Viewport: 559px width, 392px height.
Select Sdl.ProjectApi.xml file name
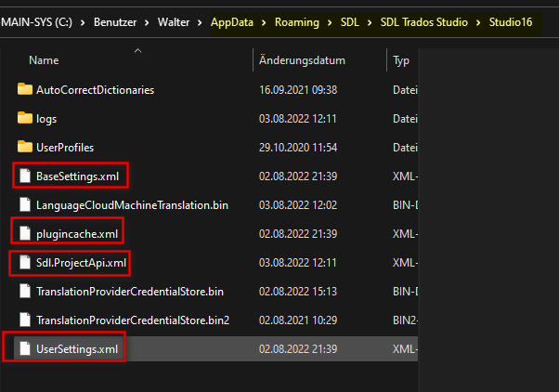click(x=81, y=263)
